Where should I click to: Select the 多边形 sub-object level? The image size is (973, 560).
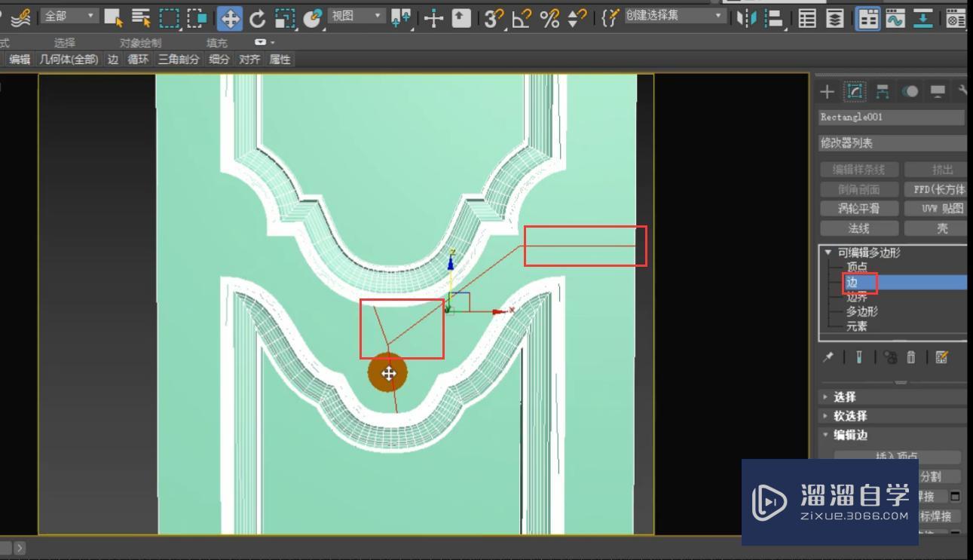(861, 311)
